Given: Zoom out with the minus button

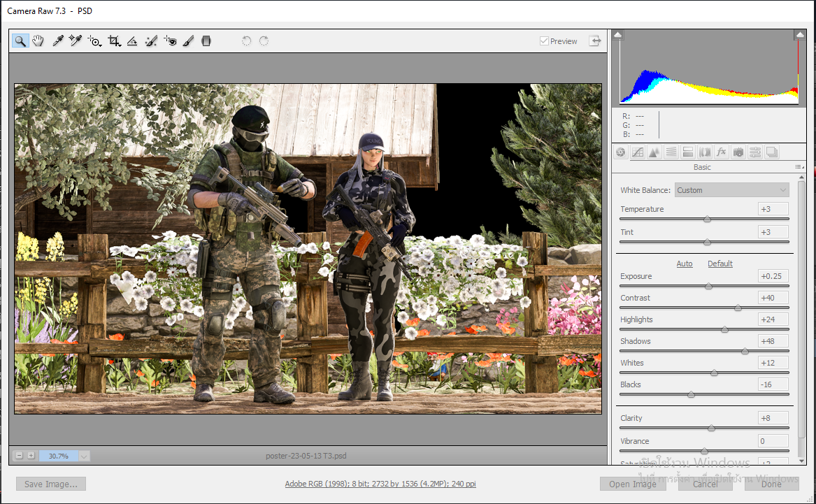Looking at the screenshot, I should [20, 456].
